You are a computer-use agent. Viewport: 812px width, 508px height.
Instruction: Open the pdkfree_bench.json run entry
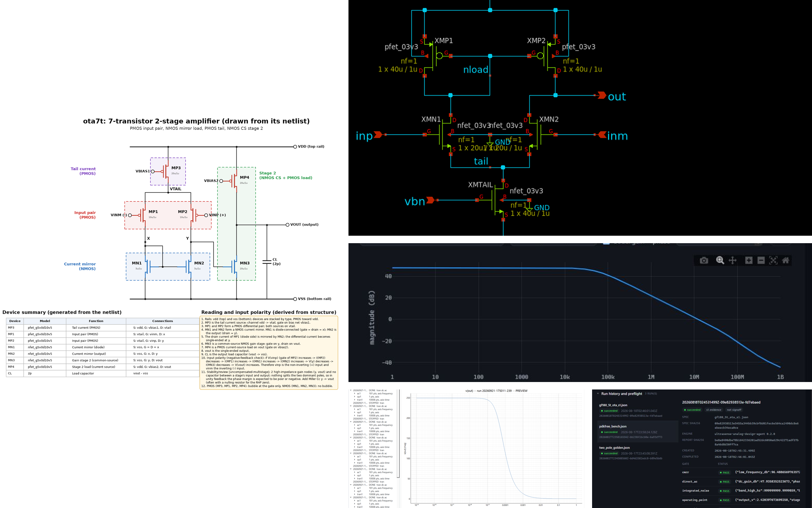(x=638, y=431)
